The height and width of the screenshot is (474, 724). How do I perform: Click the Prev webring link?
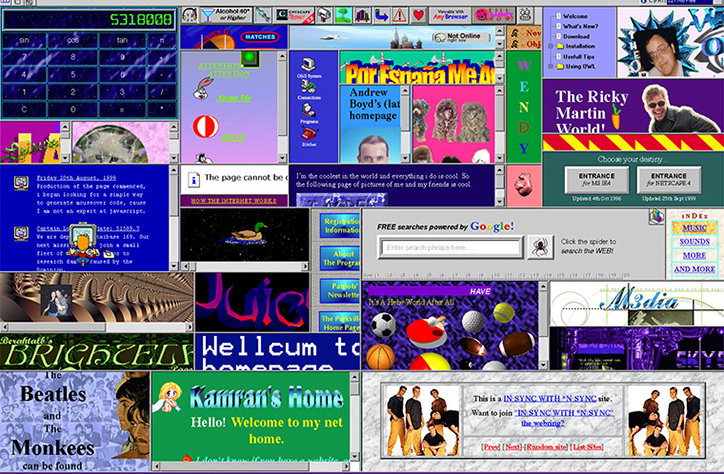click(491, 447)
